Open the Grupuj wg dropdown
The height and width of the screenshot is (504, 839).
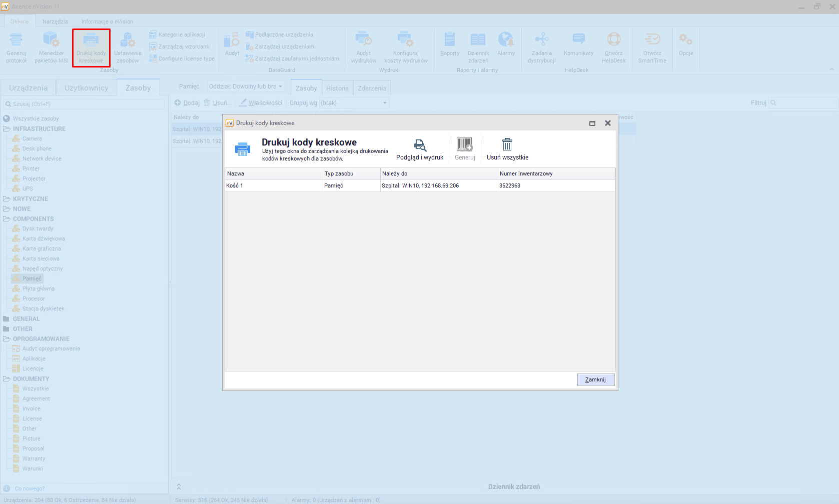(x=354, y=103)
